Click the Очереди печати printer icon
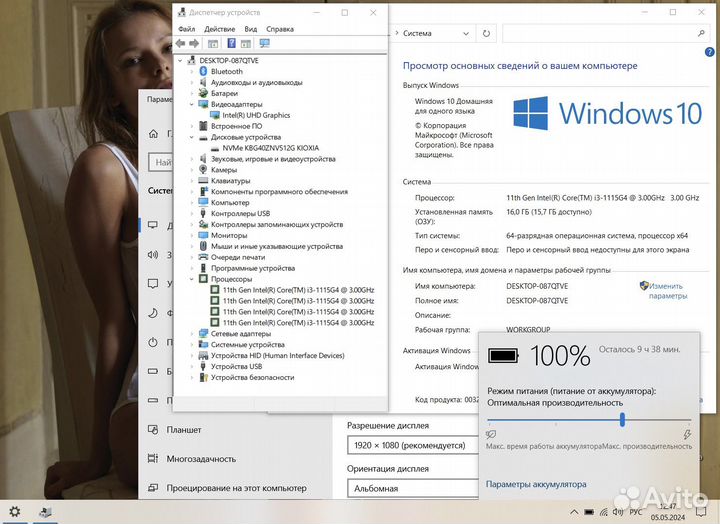Image resolution: width=720 pixels, height=524 pixels. [x=203, y=257]
